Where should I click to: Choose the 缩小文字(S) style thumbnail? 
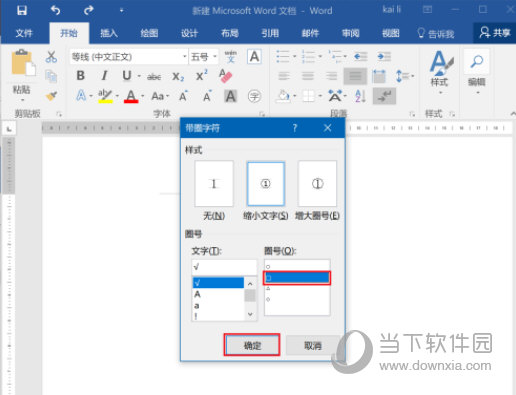coord(266,184)
